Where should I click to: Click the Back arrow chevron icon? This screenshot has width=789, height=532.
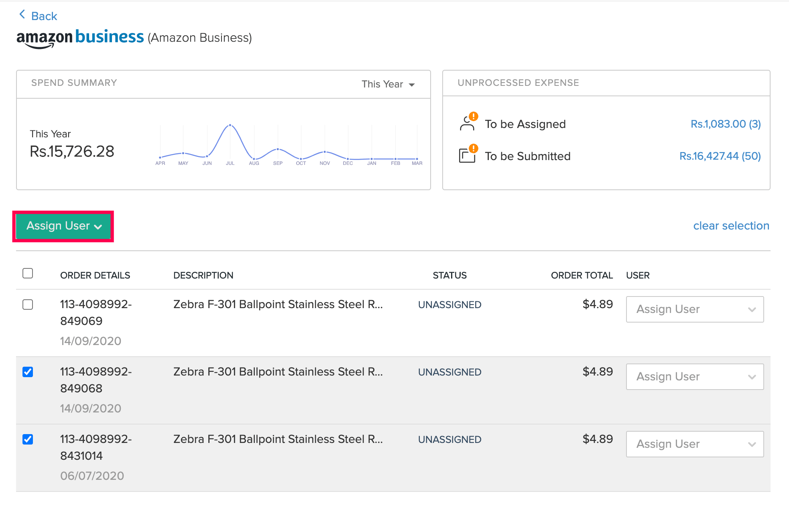coord(22,15)
